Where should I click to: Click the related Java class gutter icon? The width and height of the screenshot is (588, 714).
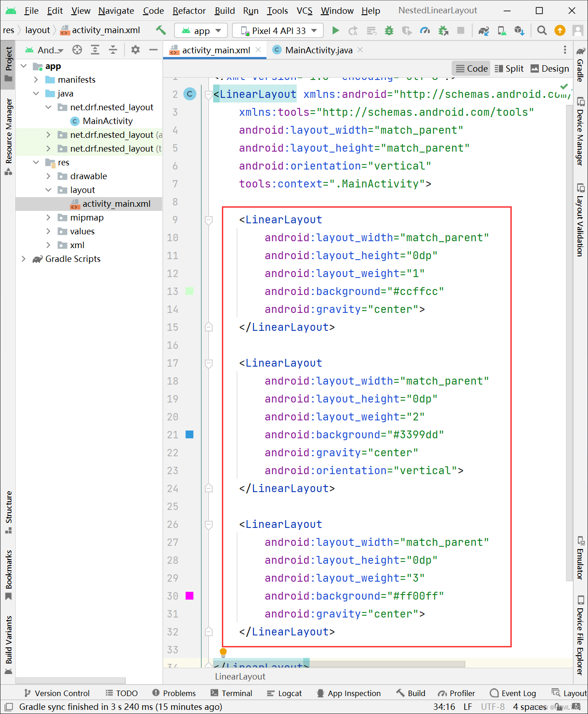pos(190,94)
